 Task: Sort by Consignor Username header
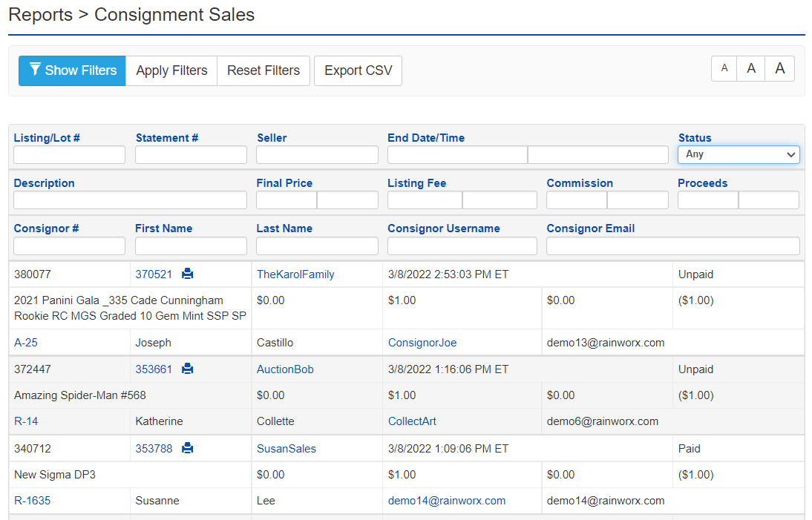(x=444, y=228)
